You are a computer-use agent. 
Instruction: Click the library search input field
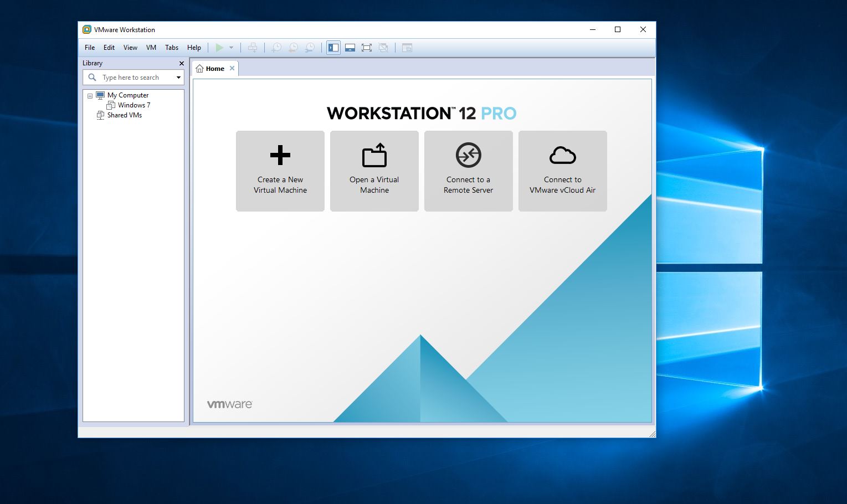point(136,78)
